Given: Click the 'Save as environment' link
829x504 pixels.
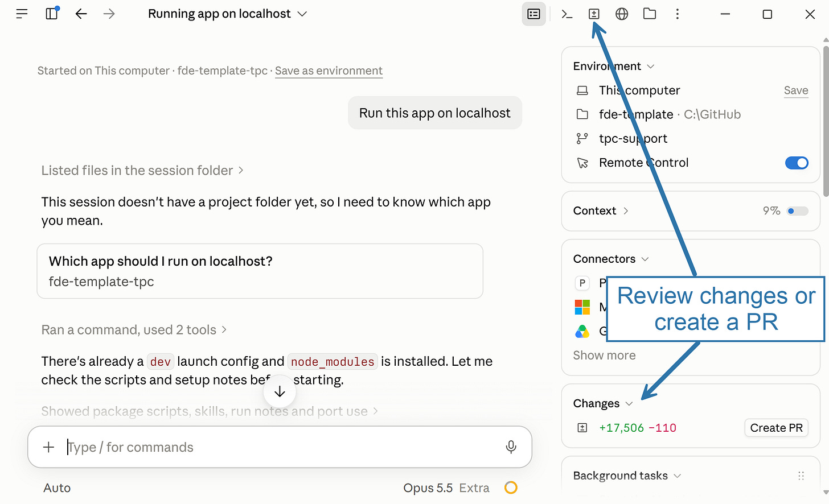Looking at the screenshot, I should (329, 71).
